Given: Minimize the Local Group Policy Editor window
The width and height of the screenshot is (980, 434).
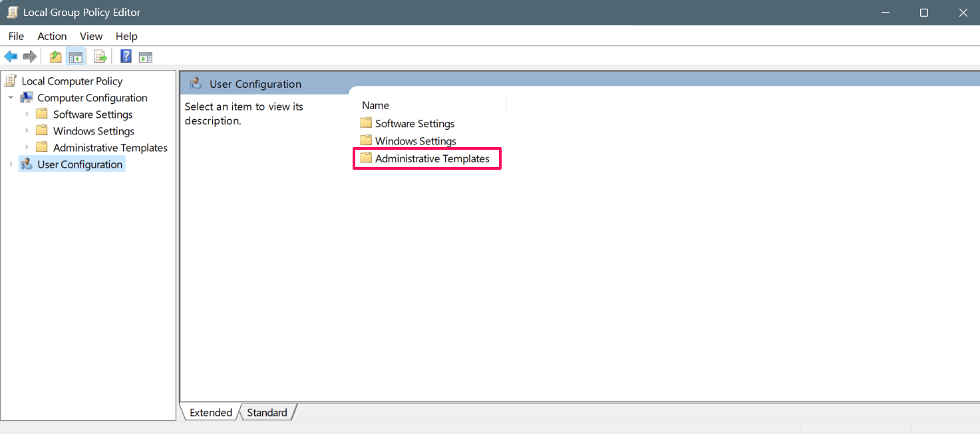Looking at the screenshot, I should coord(885,13).
